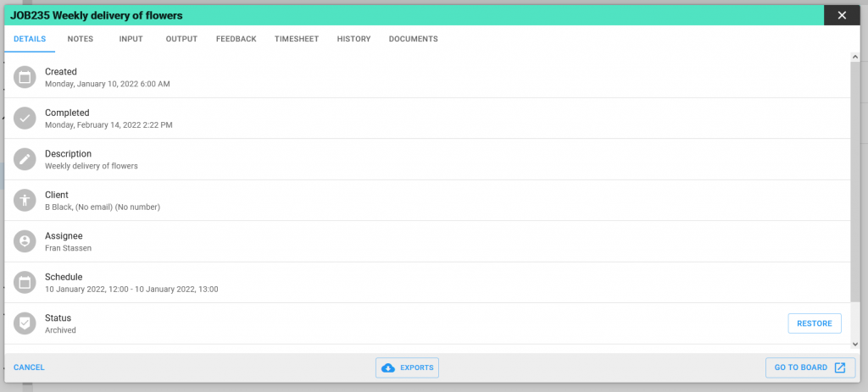Click the schedule text '10 January 2022, 12:00 - 10 January 2022, 13:00'

pos(131,290)
